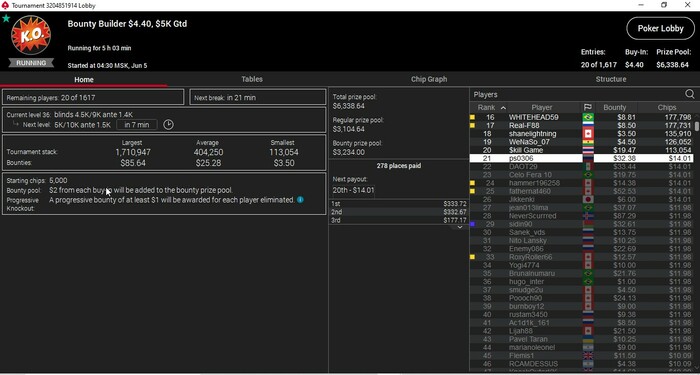
Task: Select player DAOT29 in the list
Action: 581,167
